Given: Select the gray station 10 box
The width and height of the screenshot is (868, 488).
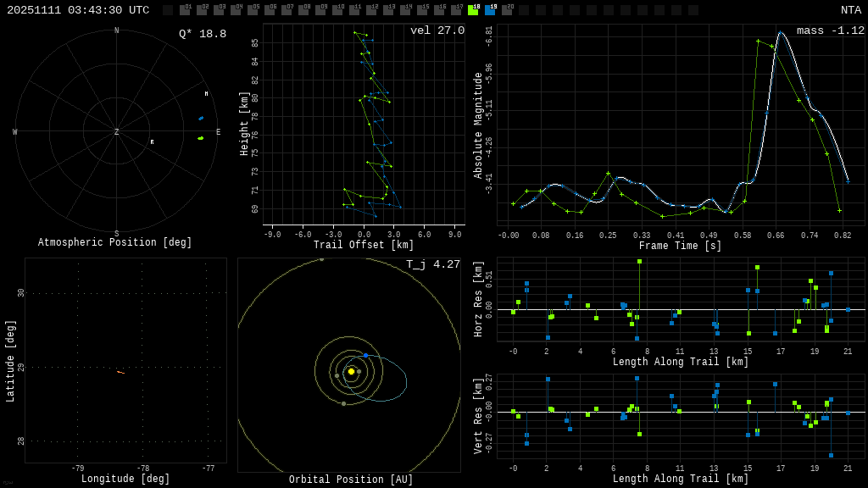Looking at the screenshot, I should pyautogui.click(x=337, y=10).
